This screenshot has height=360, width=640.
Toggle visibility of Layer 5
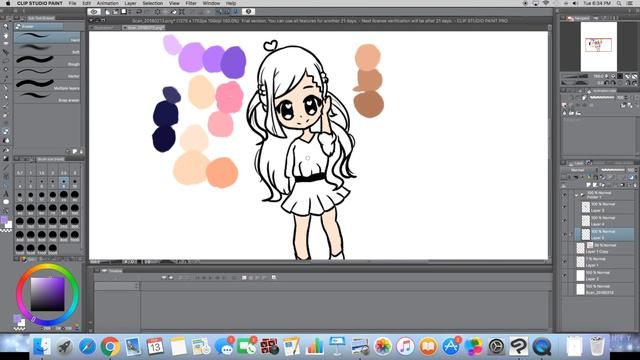pos(565,207)
